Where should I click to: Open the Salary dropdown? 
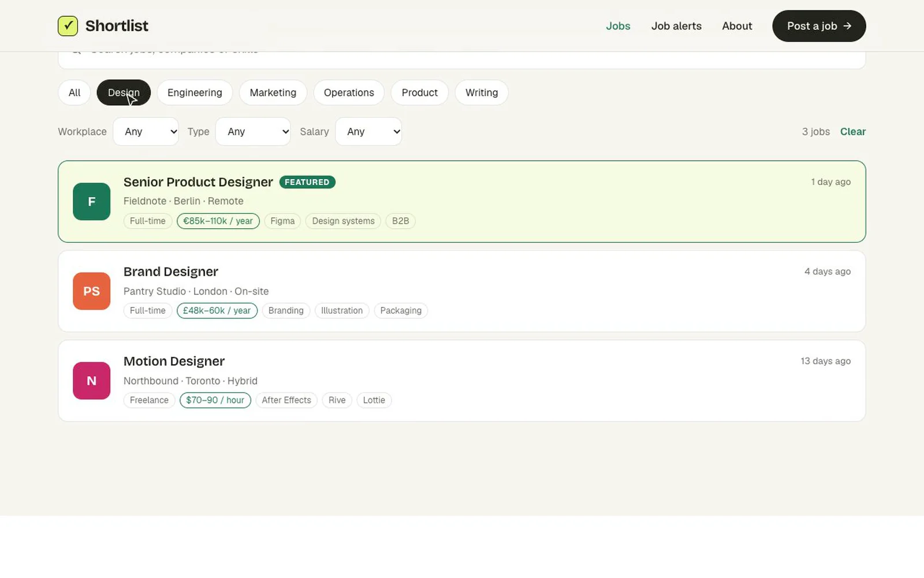click(x=368, y=132)
